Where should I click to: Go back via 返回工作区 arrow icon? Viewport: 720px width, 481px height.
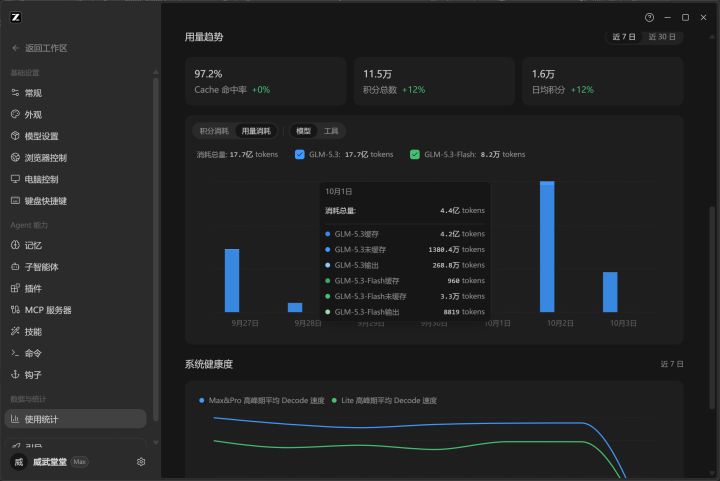pos(16,48)
